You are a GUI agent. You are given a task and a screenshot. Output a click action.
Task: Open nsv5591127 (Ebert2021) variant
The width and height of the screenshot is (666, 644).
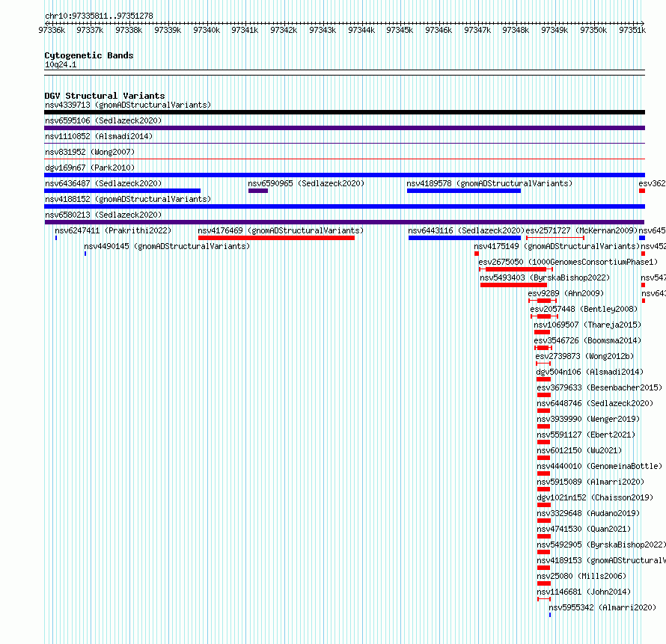(x=586, y=435)
